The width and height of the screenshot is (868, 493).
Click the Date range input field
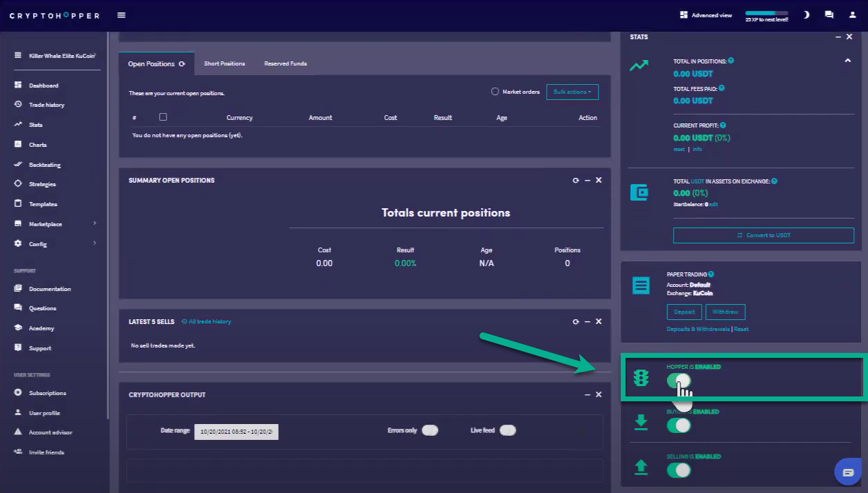click(x=236, y=432)
